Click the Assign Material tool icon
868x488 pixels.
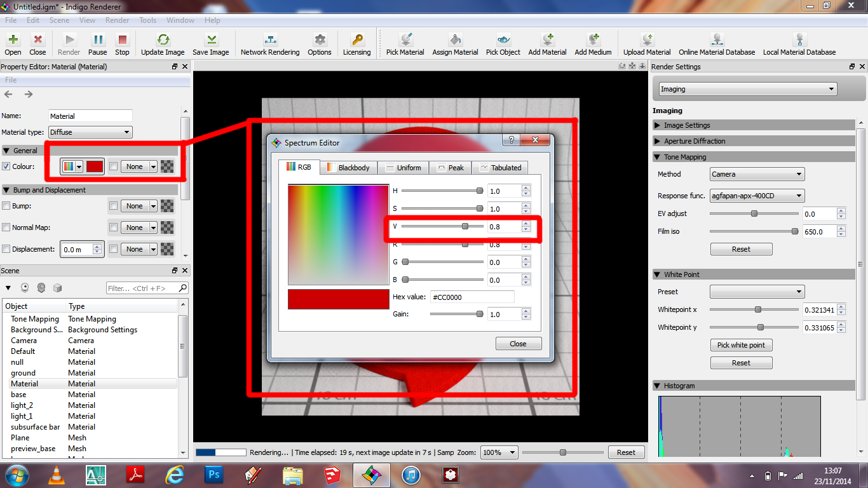[x=455, y=41]
